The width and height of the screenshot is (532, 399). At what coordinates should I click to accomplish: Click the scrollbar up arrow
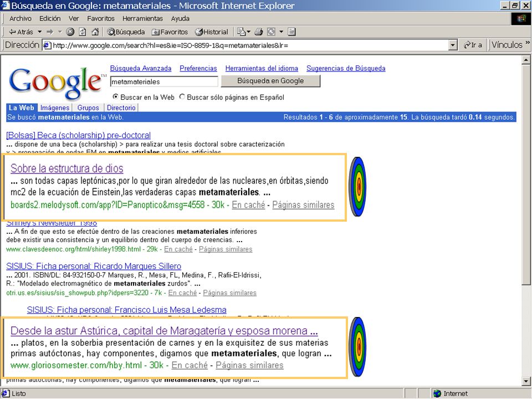pos(526,60)
